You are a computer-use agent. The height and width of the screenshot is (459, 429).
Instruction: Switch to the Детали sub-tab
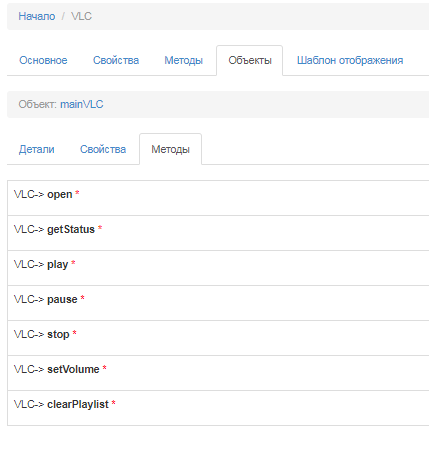coord(37,149)
